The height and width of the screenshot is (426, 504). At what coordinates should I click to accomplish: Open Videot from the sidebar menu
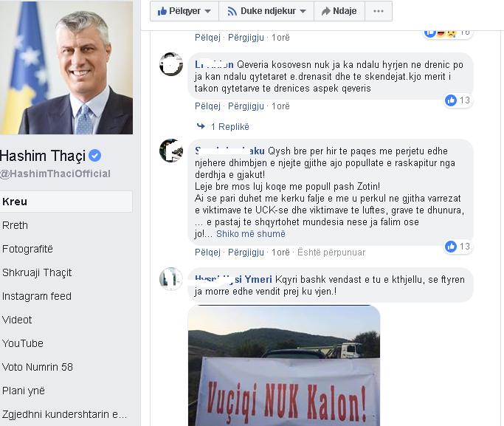[17, 320]
